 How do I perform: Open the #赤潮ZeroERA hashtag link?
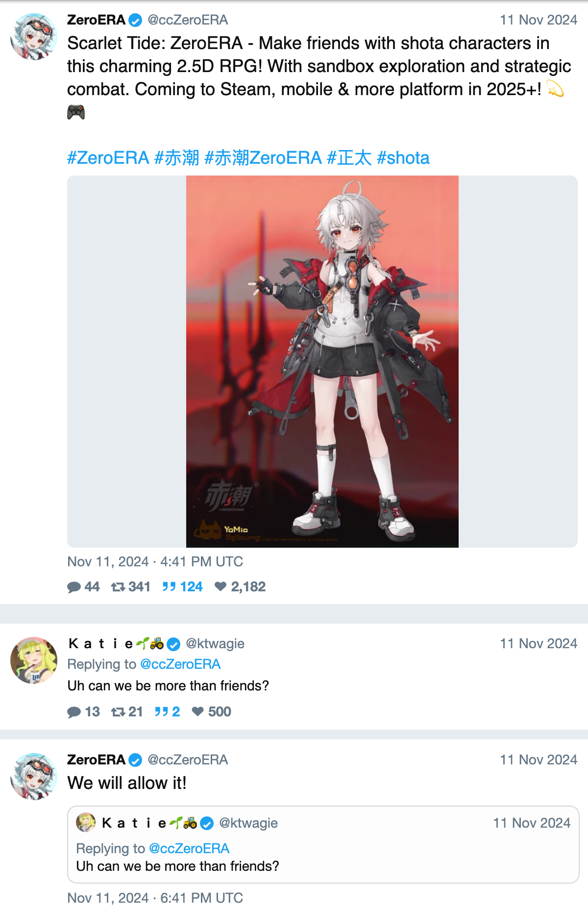tap(263, 158)
